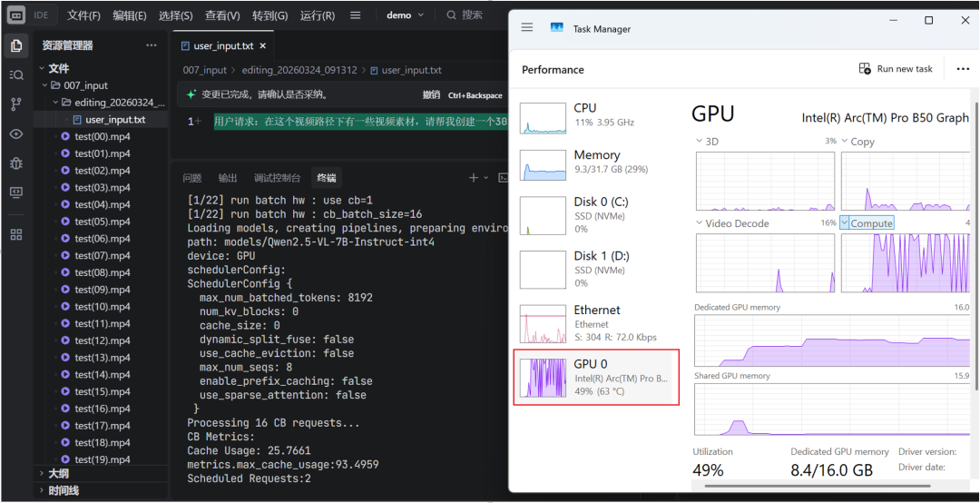Click the Task Manager more options ellipsis
This screenshot has height=503, width=980.
pos(963,69)
